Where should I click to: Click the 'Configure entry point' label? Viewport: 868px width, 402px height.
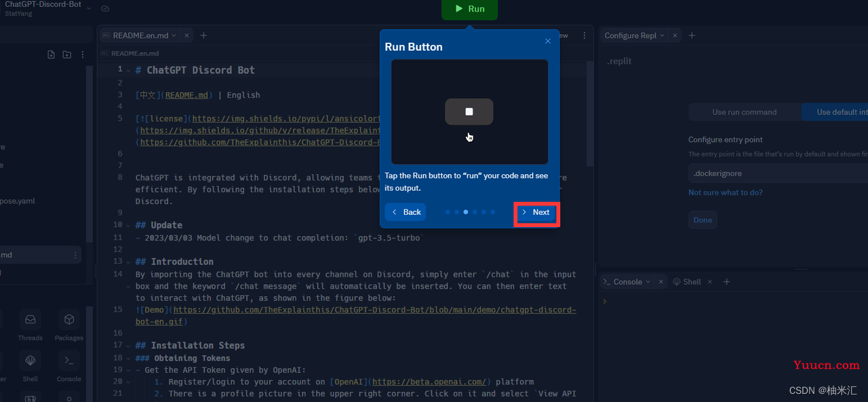click(x=726, y=140)
